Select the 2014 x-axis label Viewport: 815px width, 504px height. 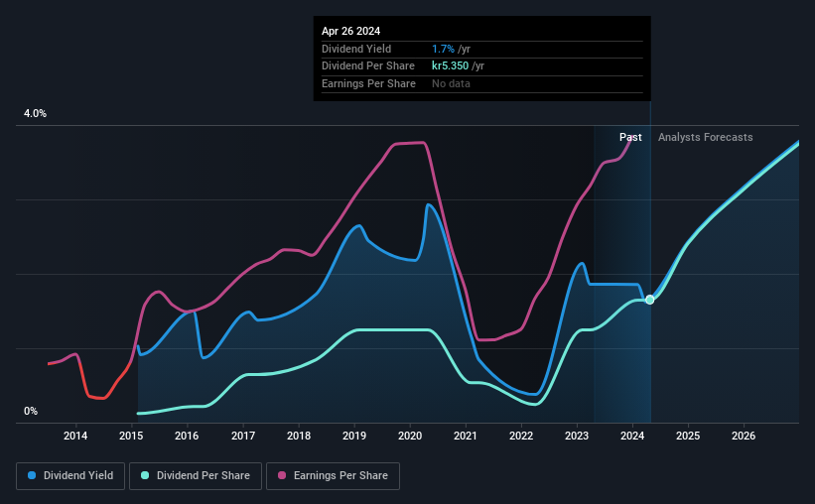click(x=75, y=436)
